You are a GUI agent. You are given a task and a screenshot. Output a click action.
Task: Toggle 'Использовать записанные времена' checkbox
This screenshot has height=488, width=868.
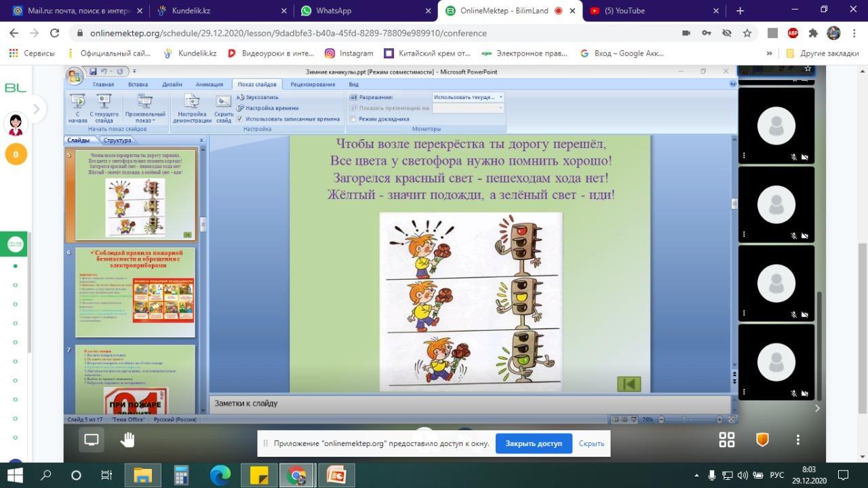(240, 119)
